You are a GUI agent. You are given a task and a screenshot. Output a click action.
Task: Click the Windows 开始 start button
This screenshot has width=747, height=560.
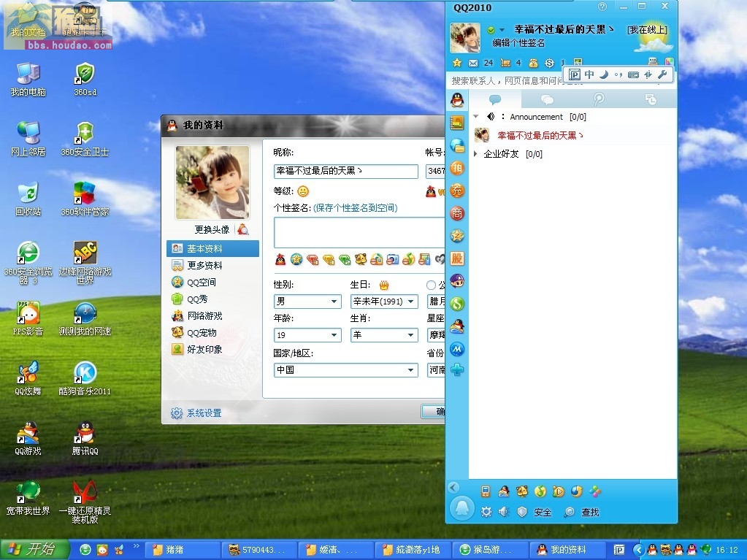(x=35, y=550)
